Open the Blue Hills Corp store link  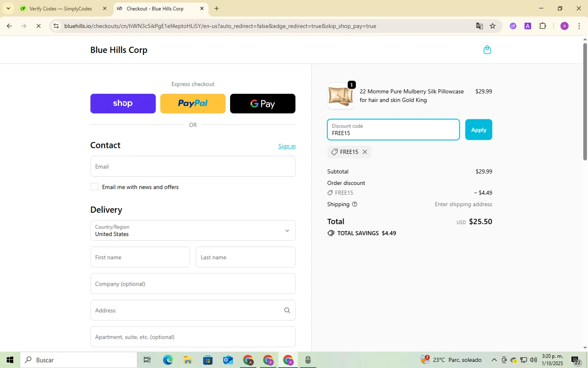click(x=119, y=50)
